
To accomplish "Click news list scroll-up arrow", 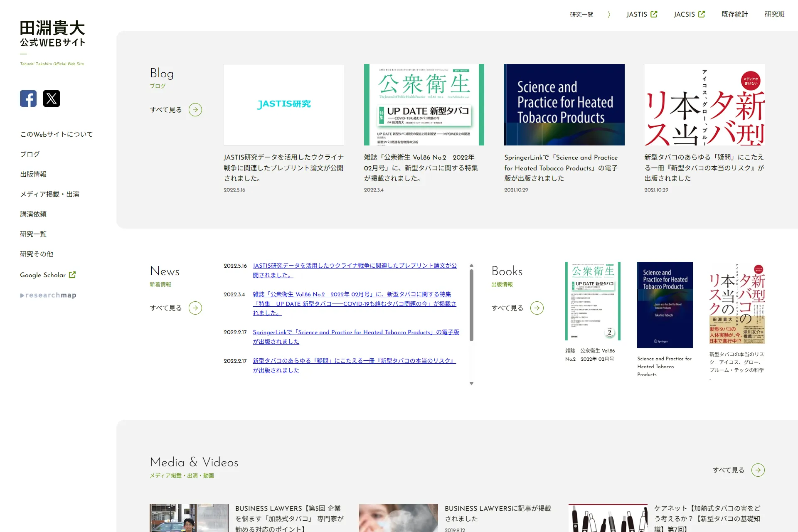I will point(471,265).
